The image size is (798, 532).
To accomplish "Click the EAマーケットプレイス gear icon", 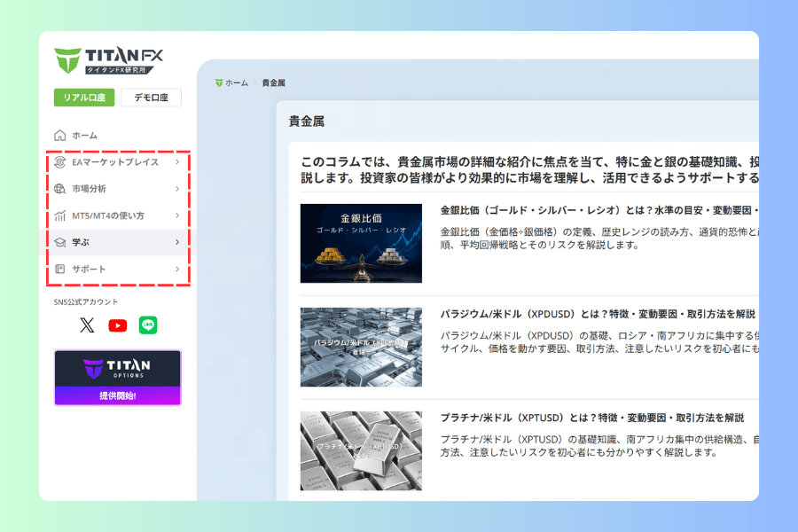I will click(60, 162).
